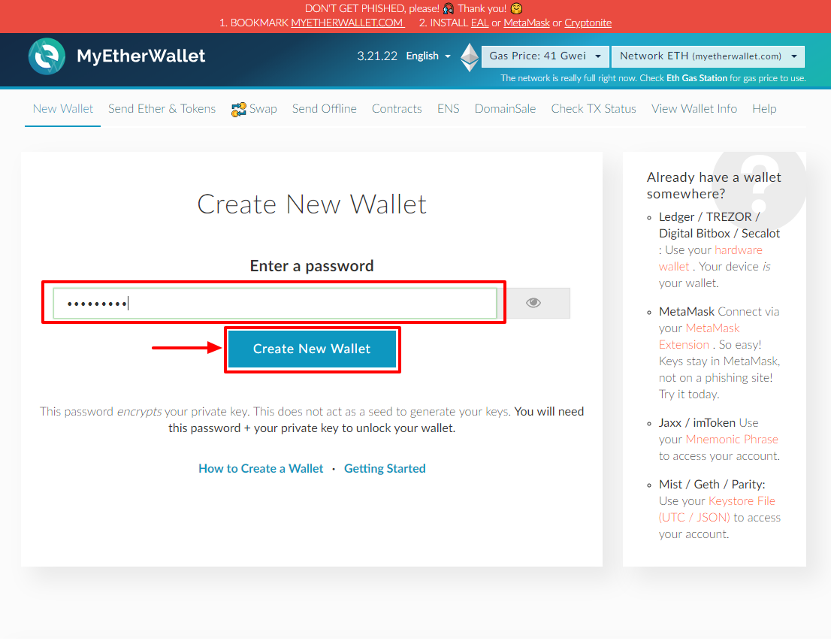Go to the View Wallet Info tab

[x=694, y=109]
